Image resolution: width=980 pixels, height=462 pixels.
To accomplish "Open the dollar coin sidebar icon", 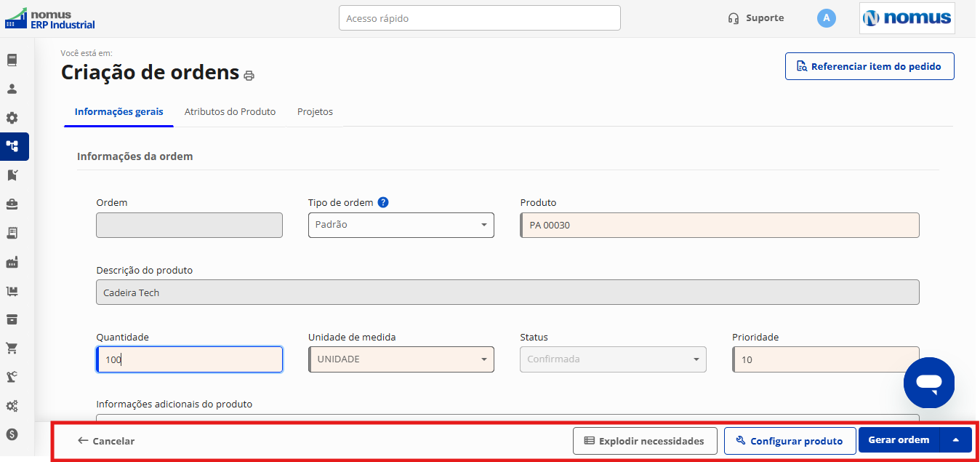I will click(12, 434).
